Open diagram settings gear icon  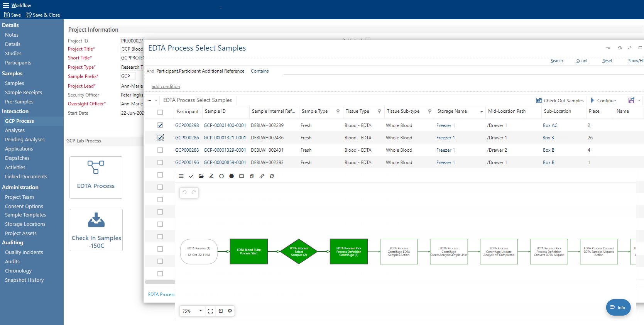230,311
